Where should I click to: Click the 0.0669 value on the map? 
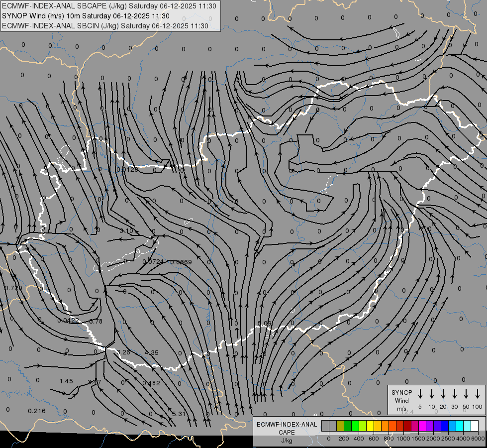181,262
